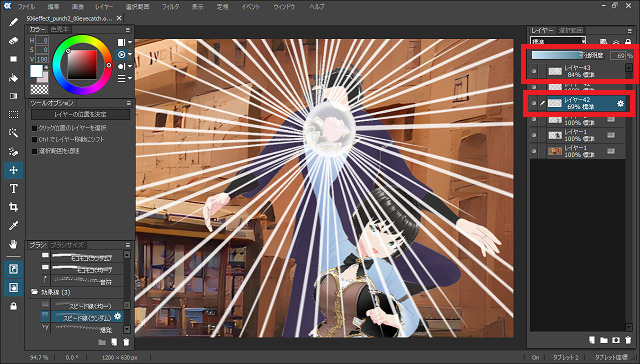Hide the bottom orange-thumbnail レイヤー1 layer
The width and height of the screenshot is (640, 364).
(534, 151)
